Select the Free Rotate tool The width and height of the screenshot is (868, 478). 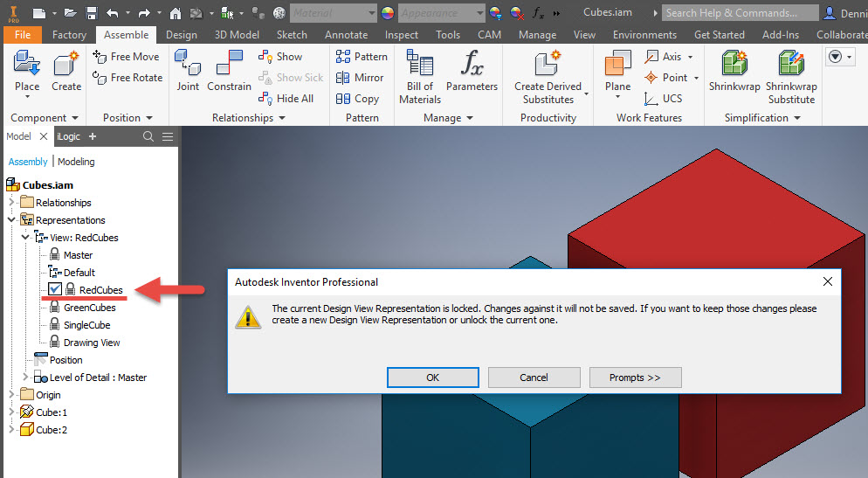(127, 78)
